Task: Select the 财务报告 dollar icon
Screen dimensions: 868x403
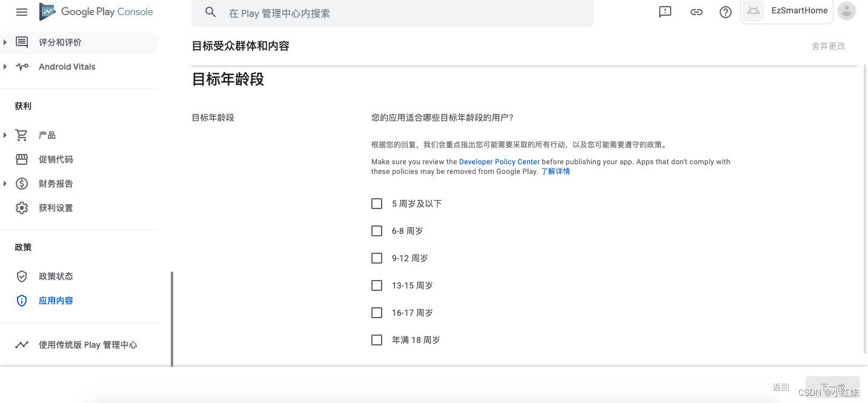Action: click(22, 183)
